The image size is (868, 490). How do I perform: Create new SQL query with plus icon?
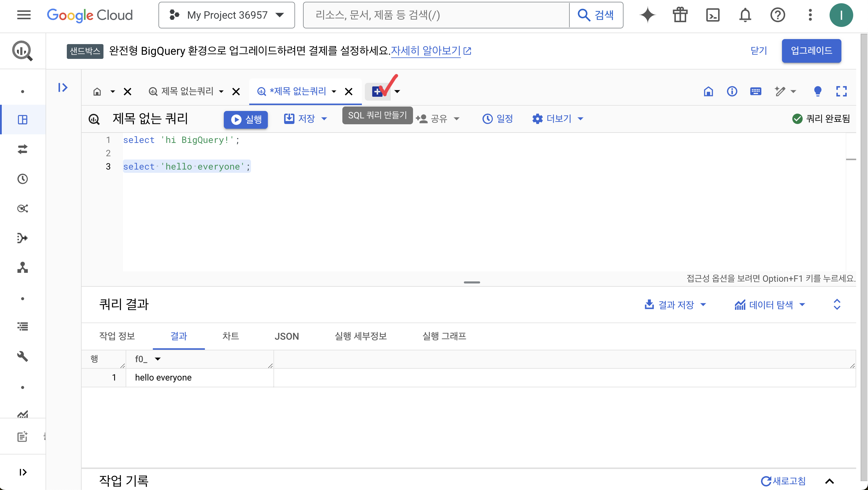coord(378,91)
